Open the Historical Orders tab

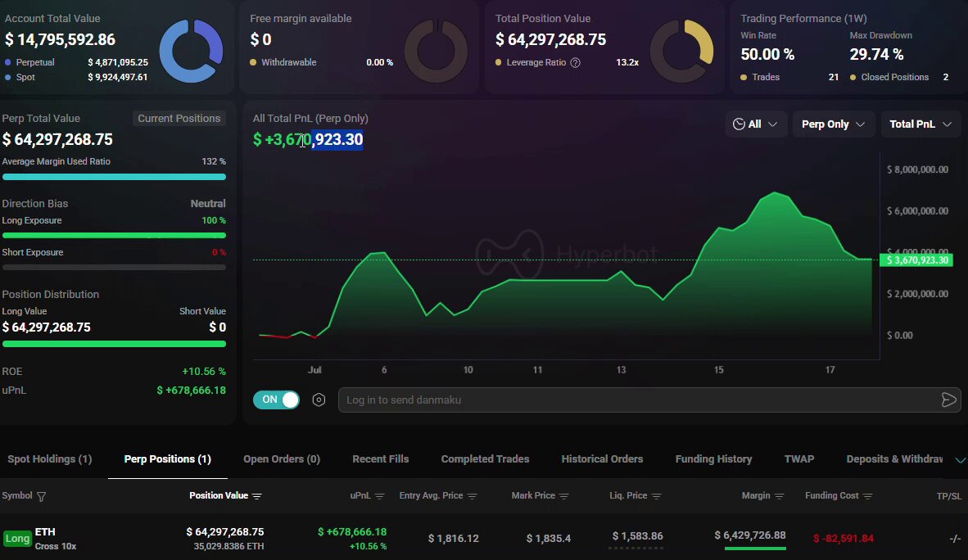point(602,458)
